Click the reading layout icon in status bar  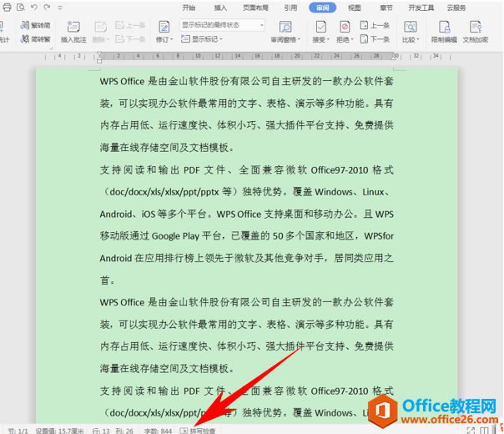[484, 431]
